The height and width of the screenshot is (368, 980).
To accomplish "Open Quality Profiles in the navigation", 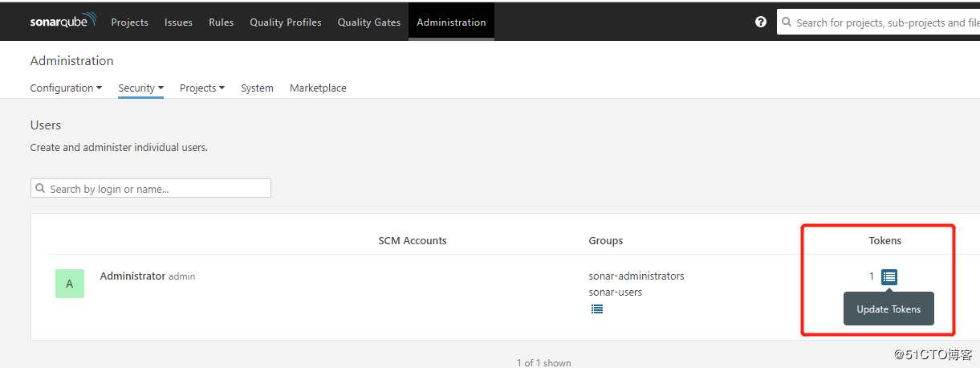I will 286,22.
